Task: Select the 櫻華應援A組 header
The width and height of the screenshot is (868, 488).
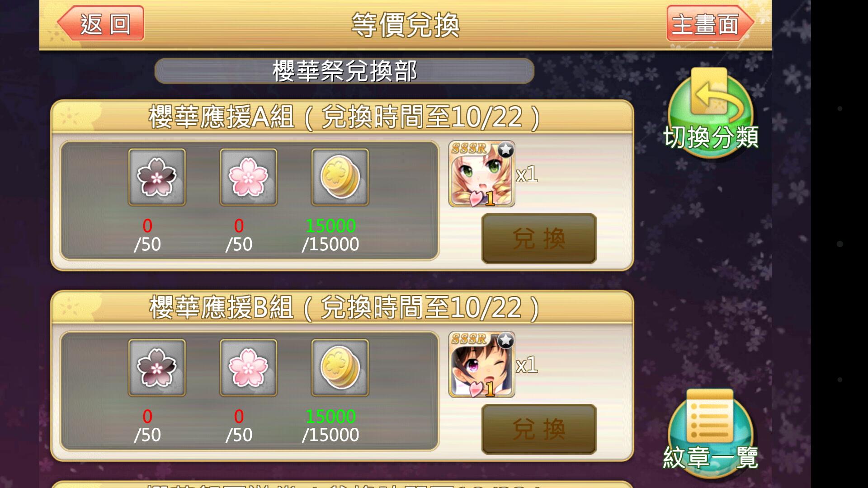Action: (x=342, y=117)
